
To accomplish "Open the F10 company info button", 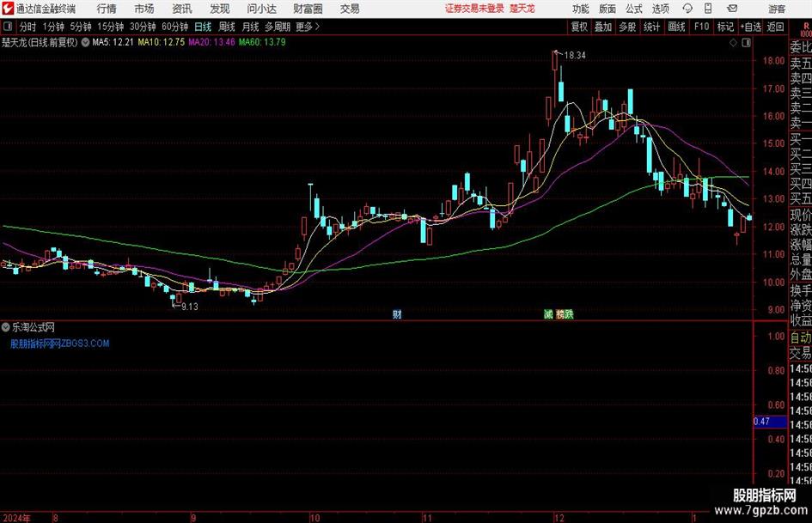I will click(x=702, y=27).
